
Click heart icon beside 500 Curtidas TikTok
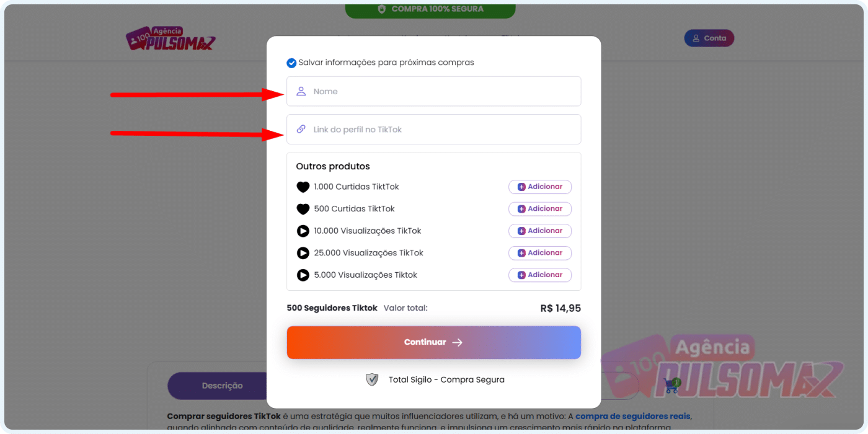(x=303, y=209)
